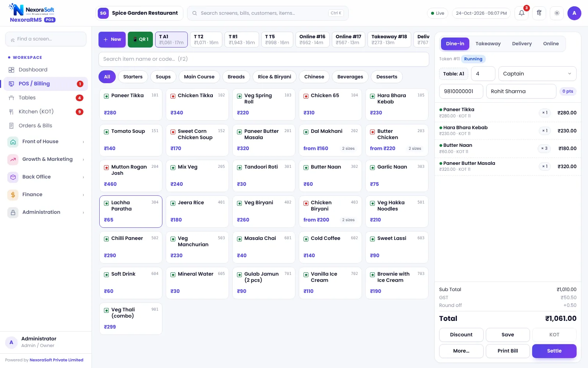Click the Growth & Marketing icon
The width and height of the screenshot is (588, 368).
(13, 159)
